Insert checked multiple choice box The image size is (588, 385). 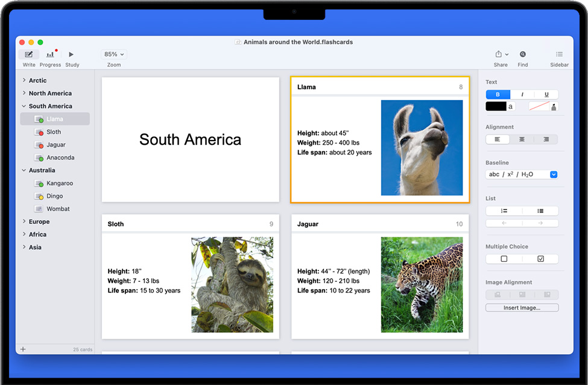tap(540, 259)
